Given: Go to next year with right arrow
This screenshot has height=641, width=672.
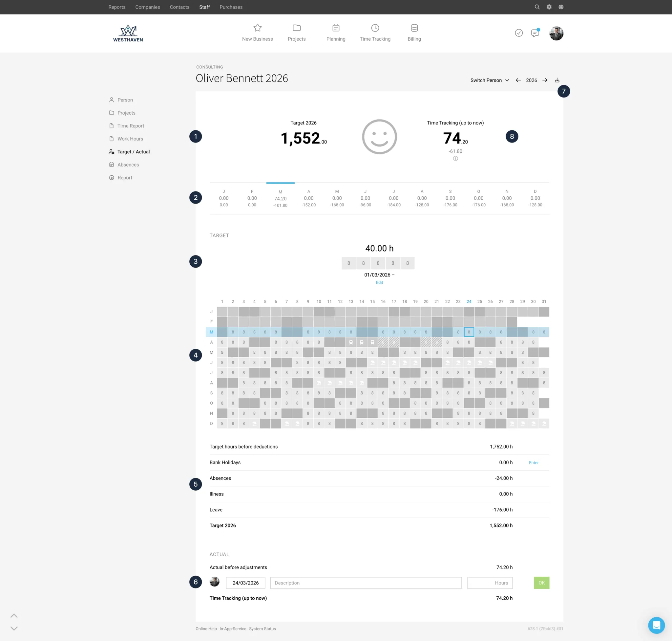Looking at the screenshot, I should 545,80.
